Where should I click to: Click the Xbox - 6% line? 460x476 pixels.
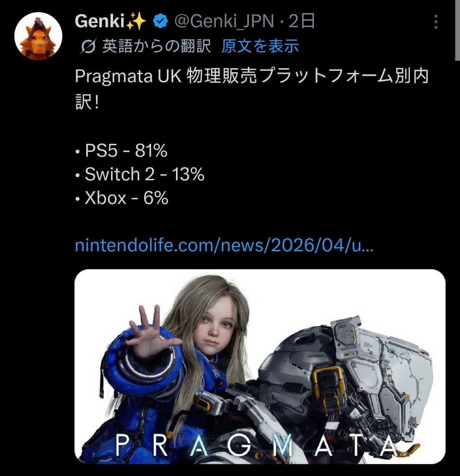click(122, 198)
